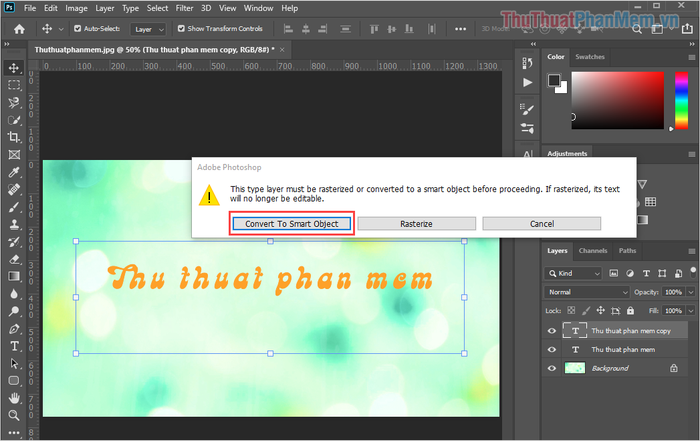Open more align options (three dots)
The height and width of the screenshot is (441, 700).
pyautogui.click(x=460, y=29)
